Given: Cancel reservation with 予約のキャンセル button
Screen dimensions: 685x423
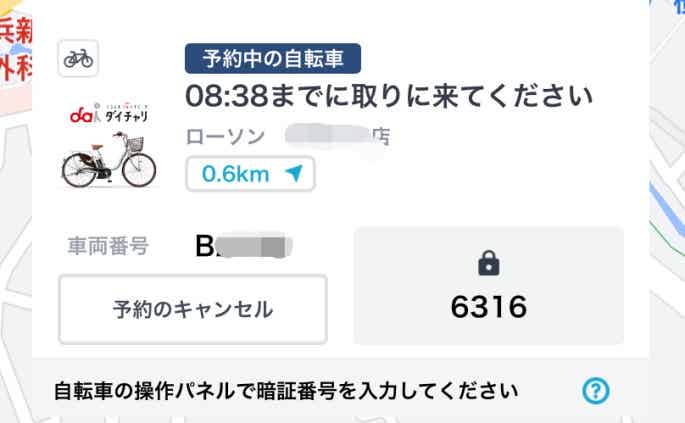Looking at the screenshot, I should tap(192, 309).
